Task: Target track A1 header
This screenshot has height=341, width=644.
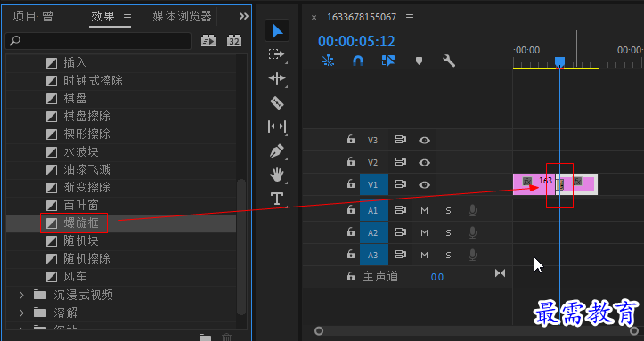Action: [374, 210]
